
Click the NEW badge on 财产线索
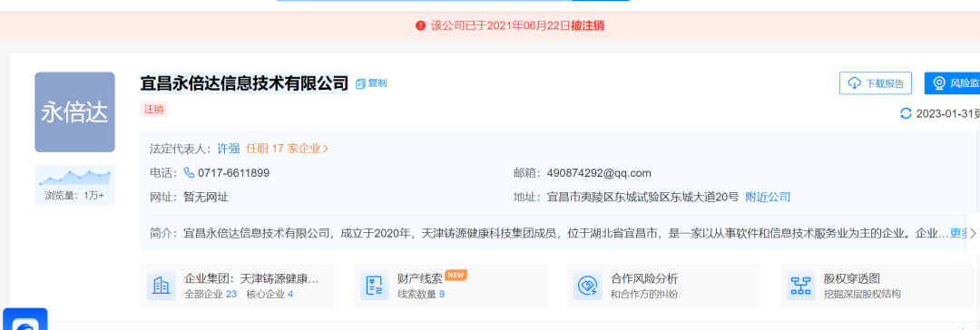click(456, 275)
